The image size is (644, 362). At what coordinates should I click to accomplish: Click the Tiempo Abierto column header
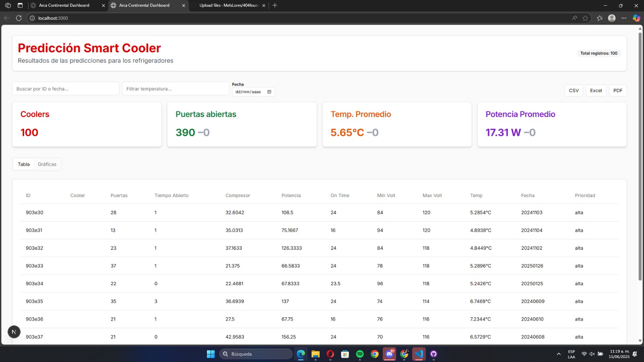pyautogui.click(x=171, y=195)
